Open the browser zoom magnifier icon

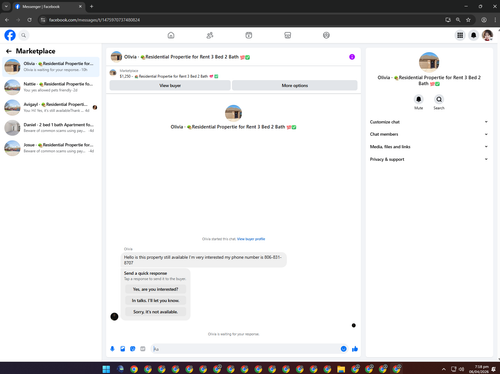pos(458,20)
